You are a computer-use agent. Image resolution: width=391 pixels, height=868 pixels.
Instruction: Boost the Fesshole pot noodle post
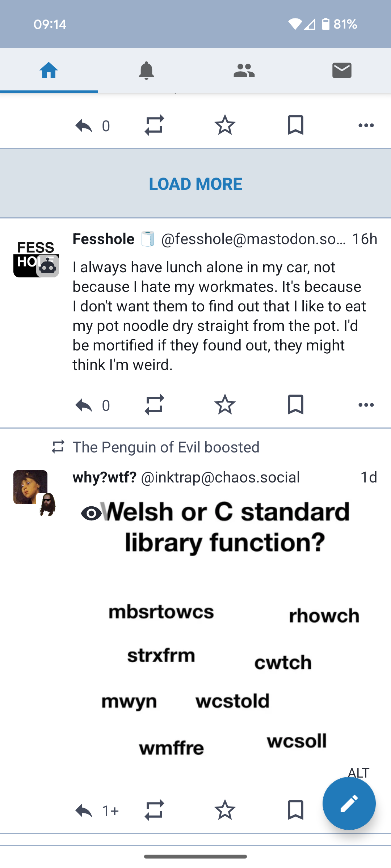click(154, 404)
